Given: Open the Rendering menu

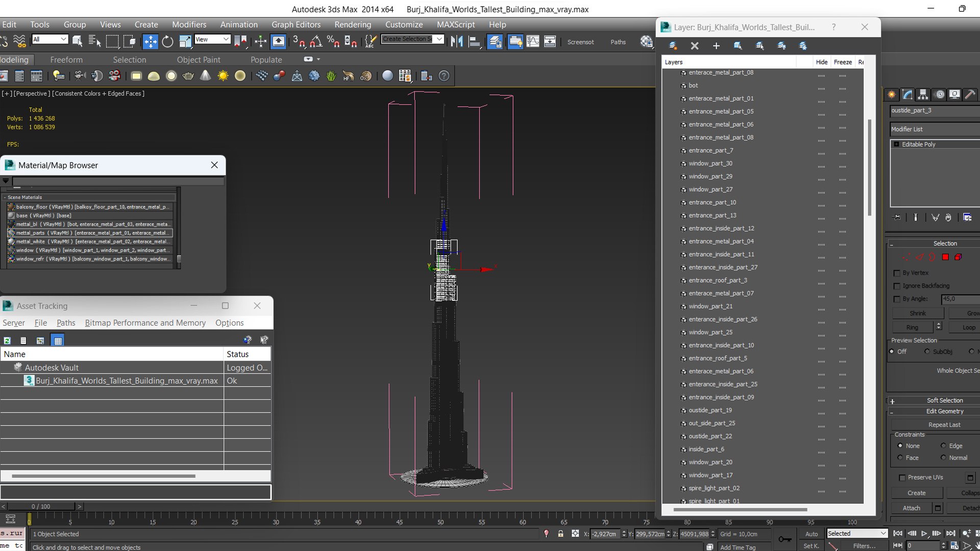Looking at the screenshot, I should (353, 24).
